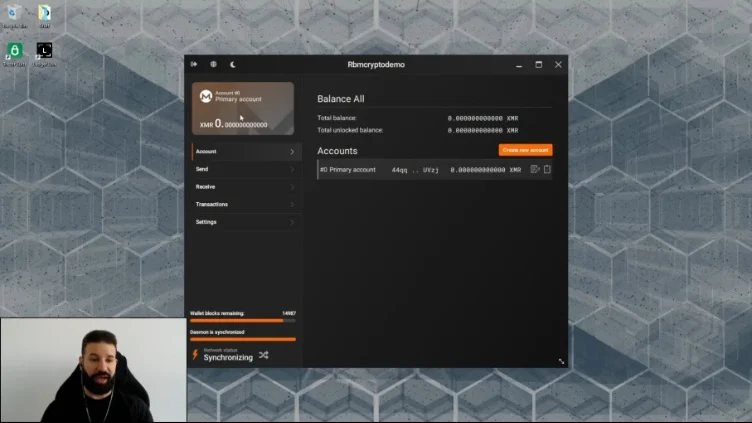Click the Accounts heading

tap(337, 151)
